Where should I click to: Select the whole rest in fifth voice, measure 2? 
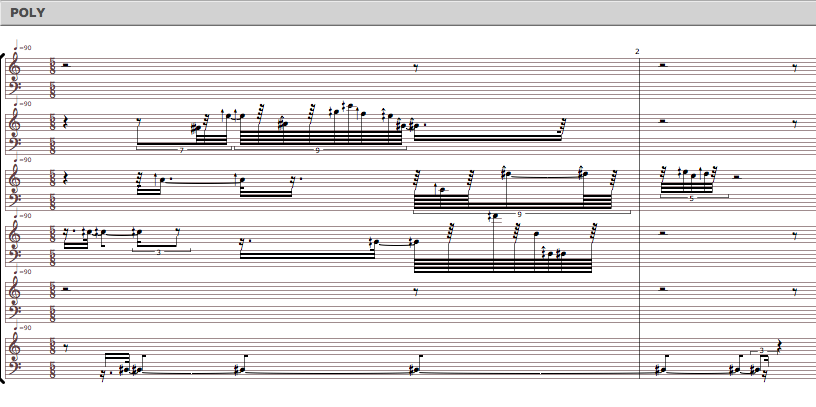pos(664,291)
